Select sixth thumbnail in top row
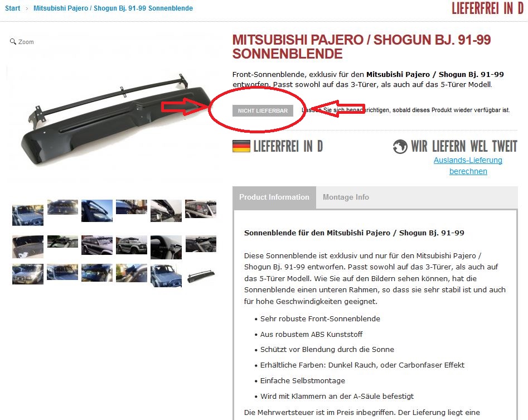The width and height of the screenshot is (528, 420). (201, 209)
